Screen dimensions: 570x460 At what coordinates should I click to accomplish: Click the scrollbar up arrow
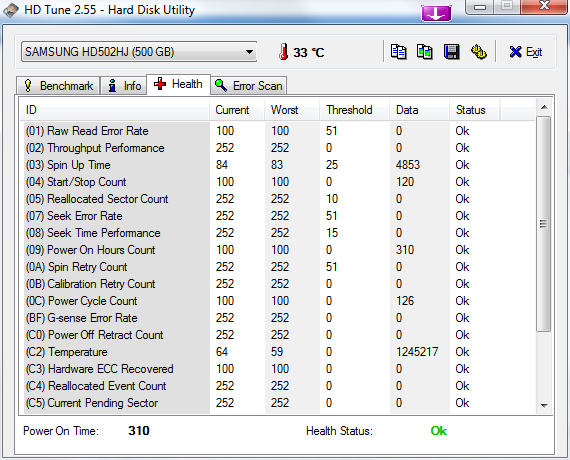tap(544, 107)
